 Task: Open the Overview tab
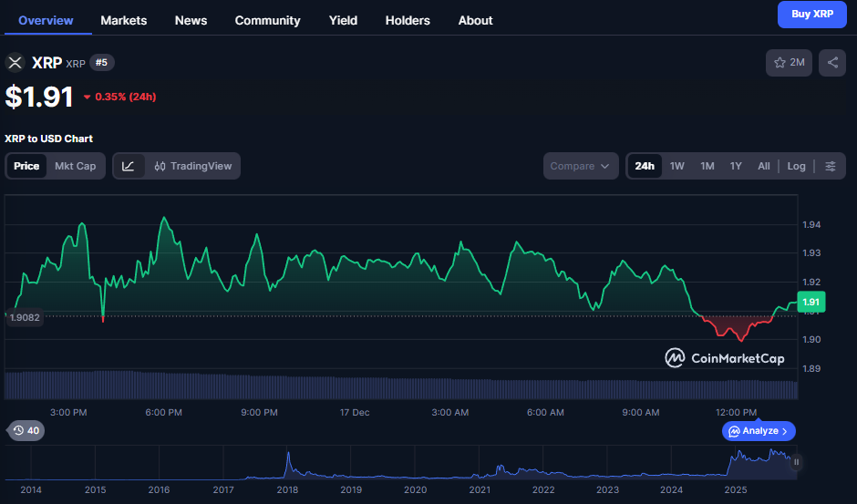pos(46,20)
